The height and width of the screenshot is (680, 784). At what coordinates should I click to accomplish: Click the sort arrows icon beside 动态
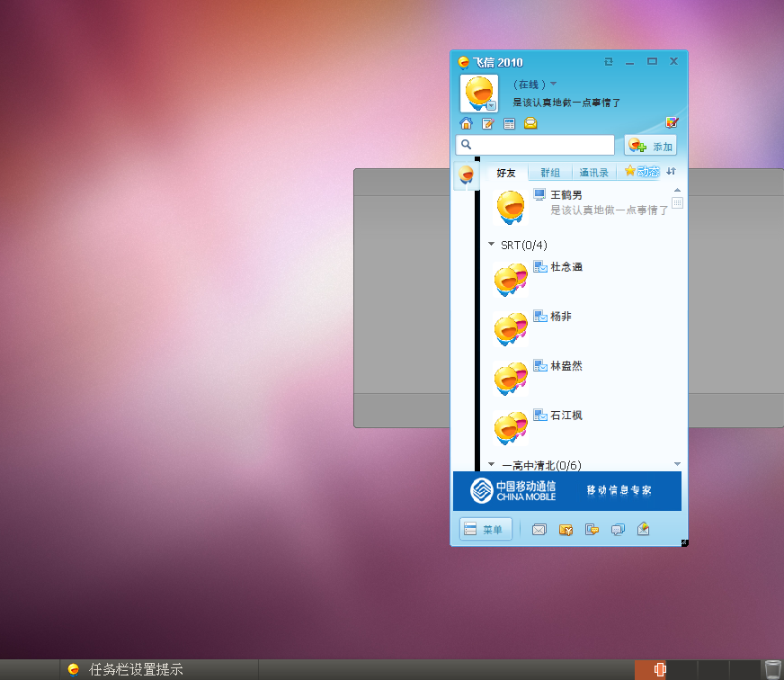(x=671, y=171)
